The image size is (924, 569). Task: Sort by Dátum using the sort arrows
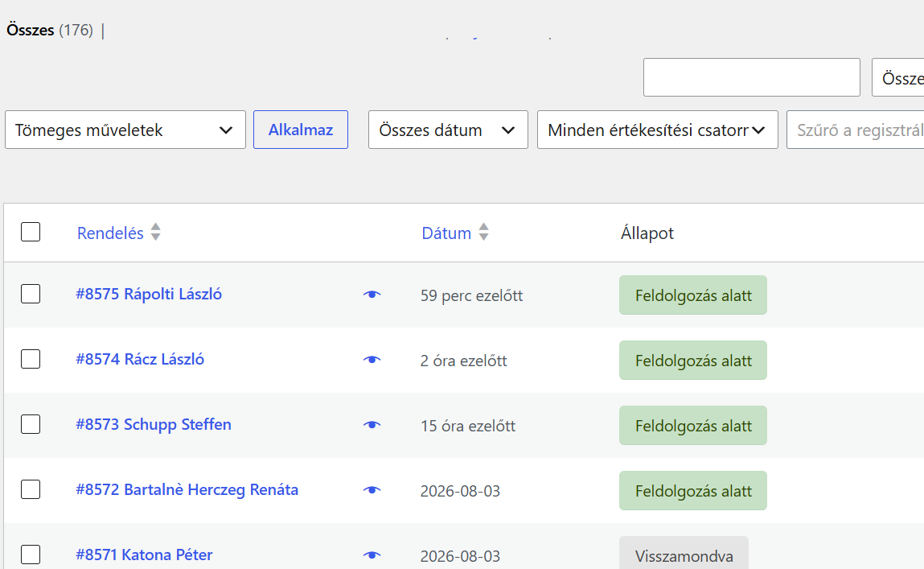click(x=484, y=232)
